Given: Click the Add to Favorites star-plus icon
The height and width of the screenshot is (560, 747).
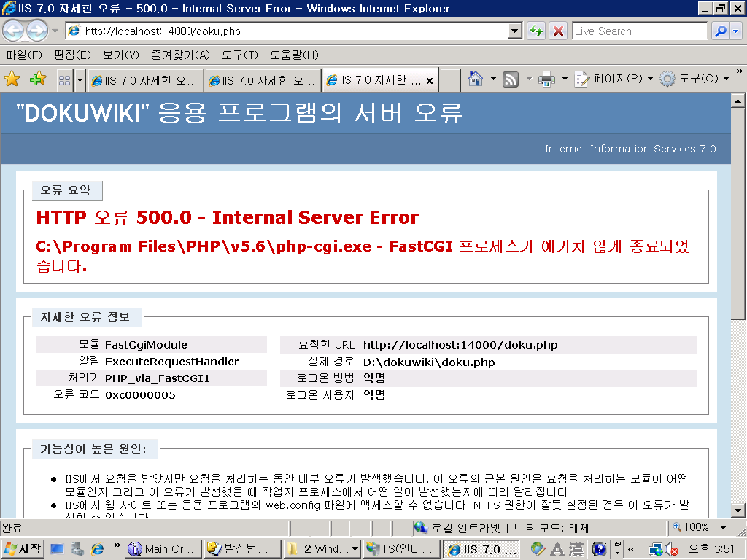Looking at the screenshot, I should point(38,79).
